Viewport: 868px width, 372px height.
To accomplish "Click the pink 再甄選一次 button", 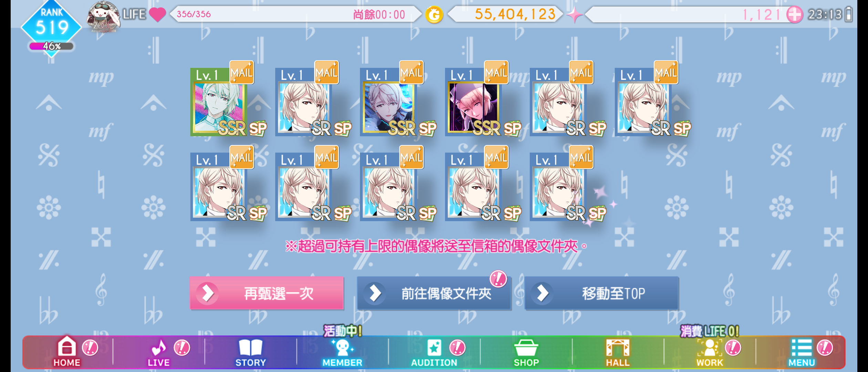I will [267, 293].
